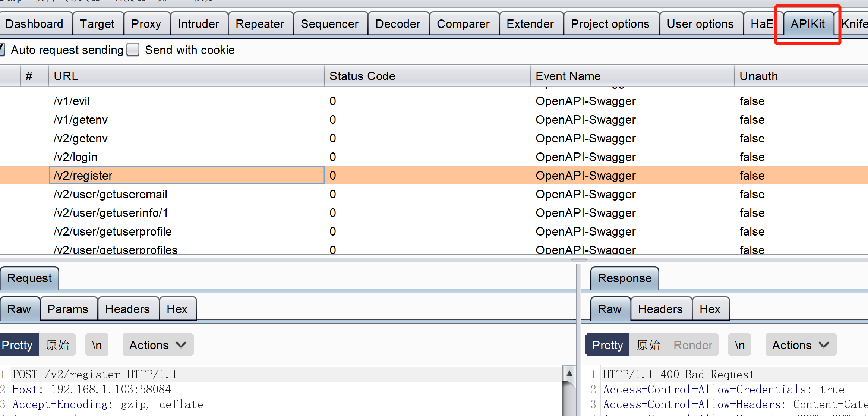The width and height of the screenshot is (868, 416).
Task: Open the request Actions dropdown
Action: point(158,345)
